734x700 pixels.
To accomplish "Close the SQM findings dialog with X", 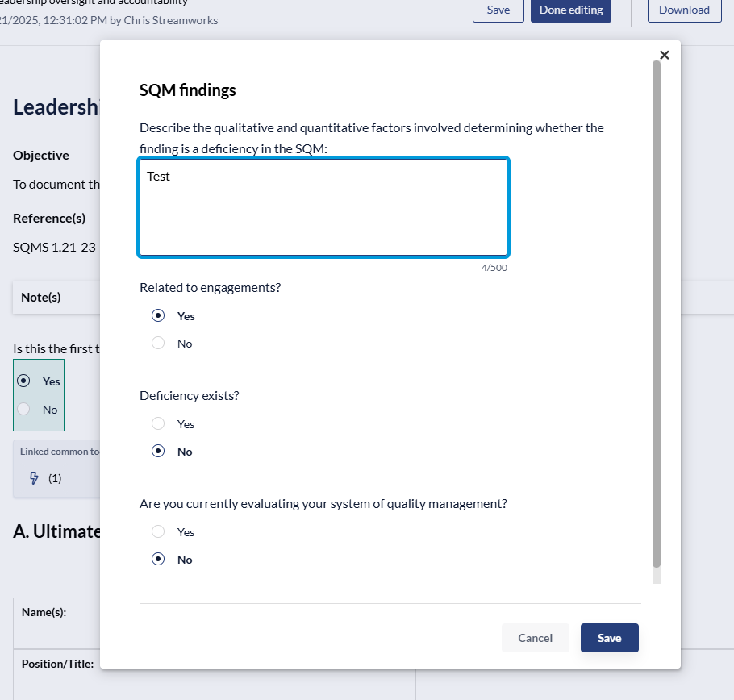I will point(664,55).
